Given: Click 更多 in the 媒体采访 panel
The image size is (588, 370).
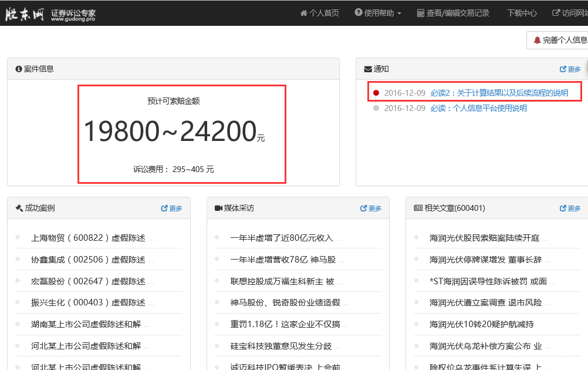Looking at the screenshot, I should [371, 208].
